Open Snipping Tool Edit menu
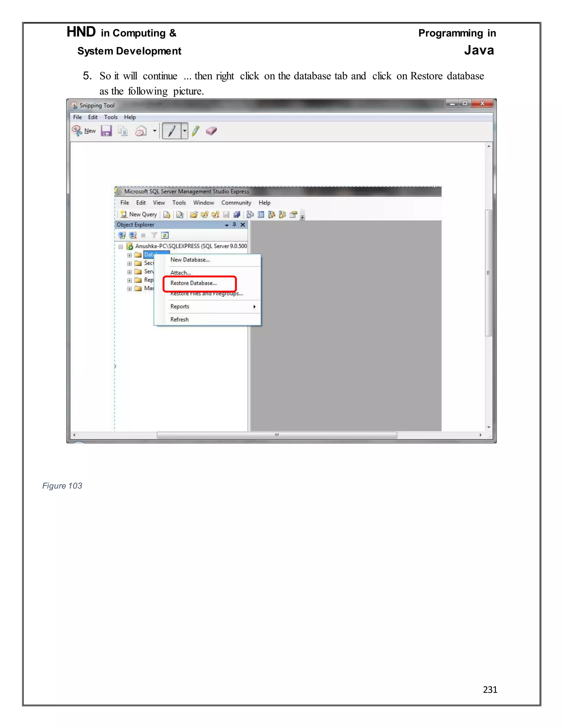This screenshot has height=728, width=563. [x=93, y=117]
